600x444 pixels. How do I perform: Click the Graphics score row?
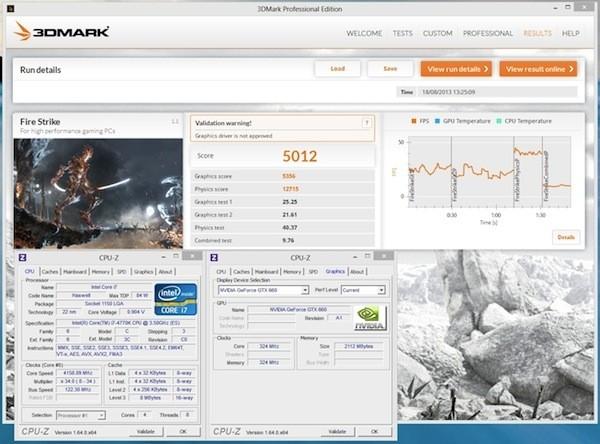tap(282, 176)
